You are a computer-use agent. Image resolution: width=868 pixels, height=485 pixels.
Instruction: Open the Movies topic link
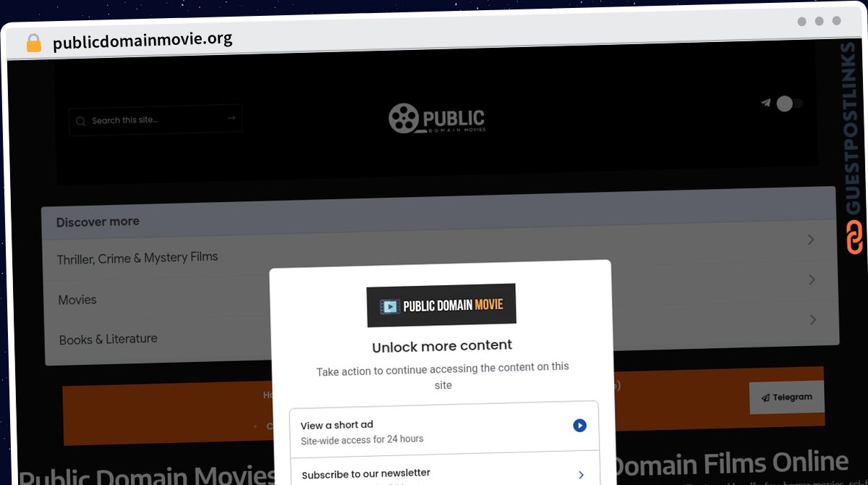click(x=77, y=300)
